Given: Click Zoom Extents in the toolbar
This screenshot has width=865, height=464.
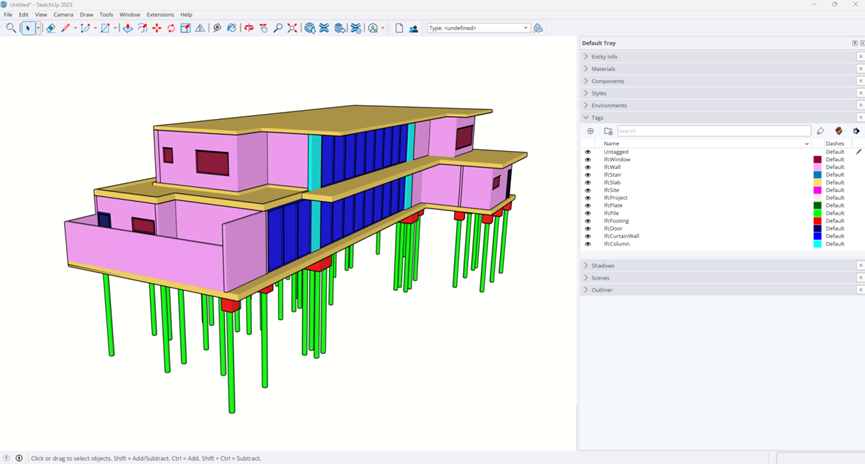Looking at the screenshot, I should 292,28.
